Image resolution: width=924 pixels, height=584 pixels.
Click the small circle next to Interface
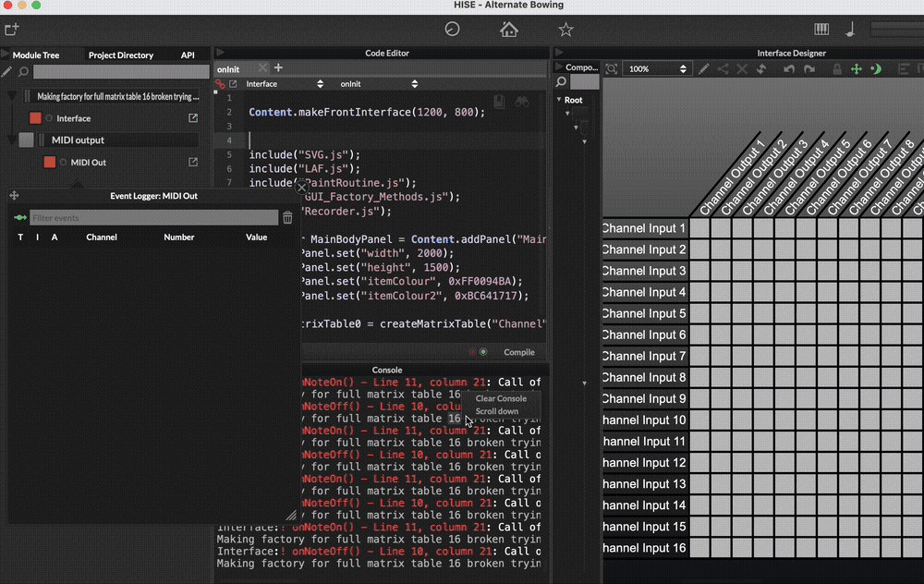coord(49,118)
